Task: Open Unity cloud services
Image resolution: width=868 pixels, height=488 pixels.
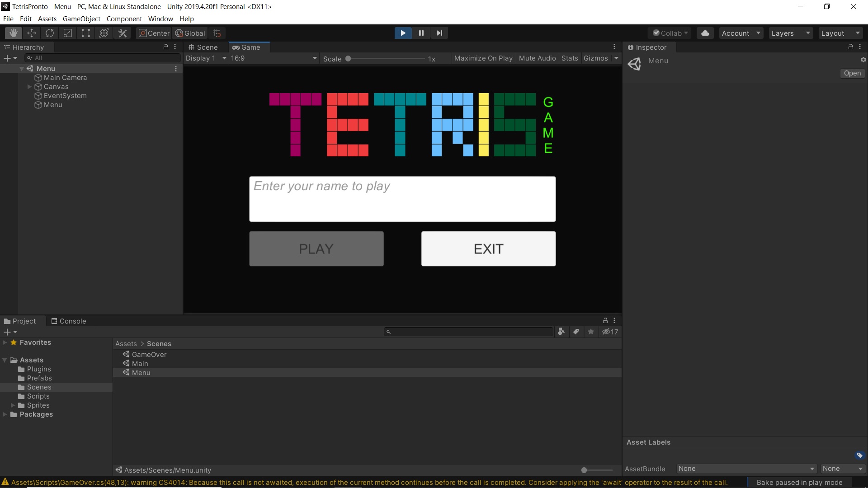Action: click(705, 33)
